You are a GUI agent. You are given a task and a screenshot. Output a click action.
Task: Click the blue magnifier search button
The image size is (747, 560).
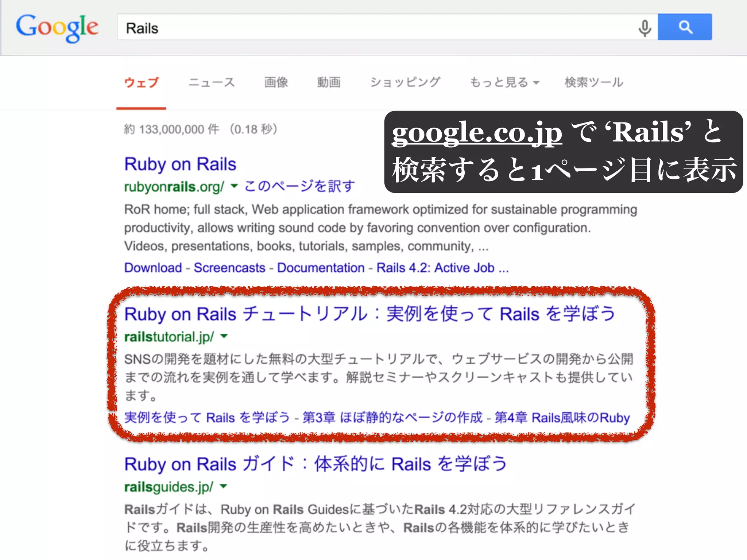click(x=685, y=27)
